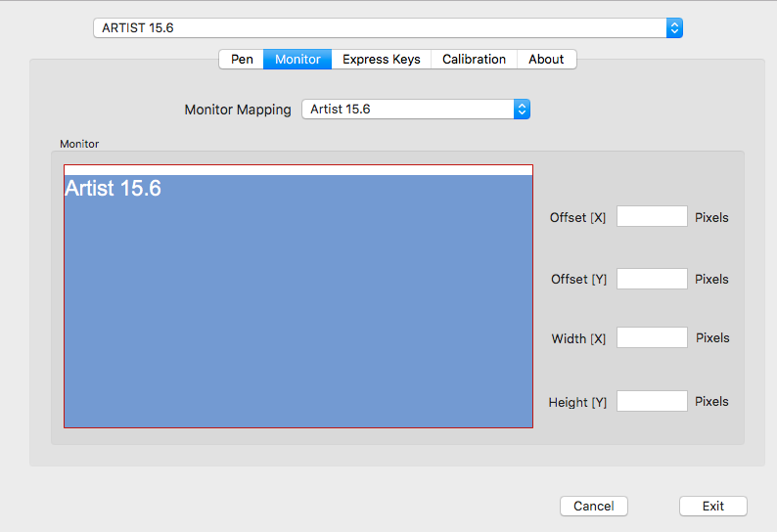Focus the Height [Y] input field
Screen dimensions: 777x532
click(652, 401)
